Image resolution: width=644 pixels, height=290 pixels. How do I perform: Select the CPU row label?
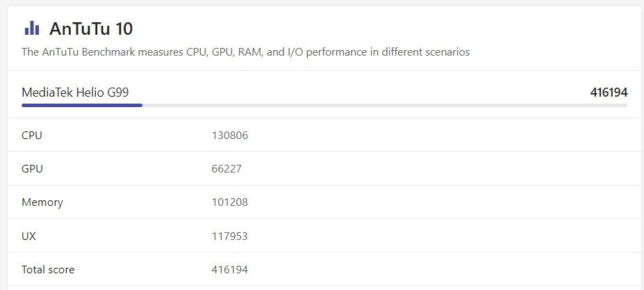[x=32, y=135]
